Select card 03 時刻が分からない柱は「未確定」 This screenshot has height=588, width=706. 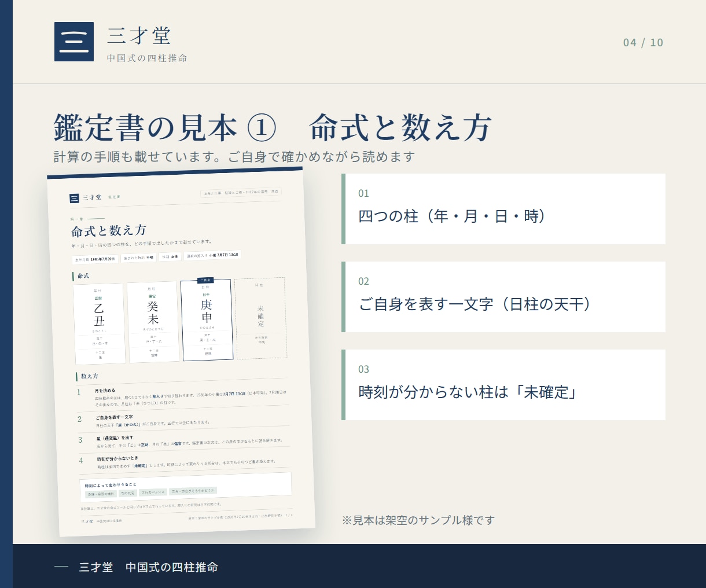point(503,385)
